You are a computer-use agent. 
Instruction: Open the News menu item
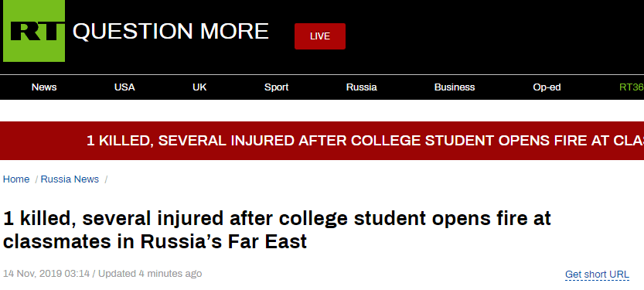44,87
